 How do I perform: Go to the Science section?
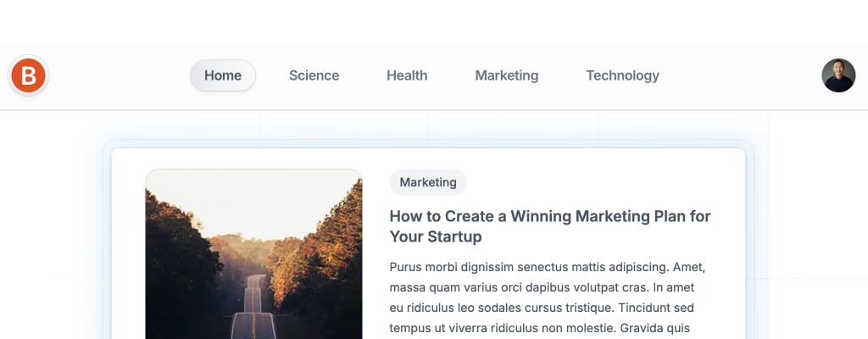pos(314,75)
